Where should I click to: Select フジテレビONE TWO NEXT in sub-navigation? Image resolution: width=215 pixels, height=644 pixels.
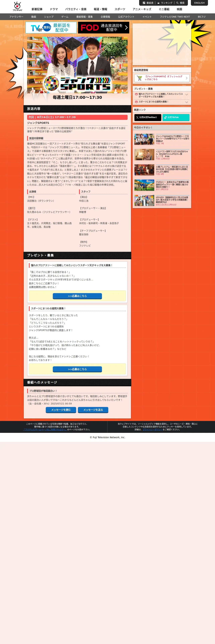(175, 17)
